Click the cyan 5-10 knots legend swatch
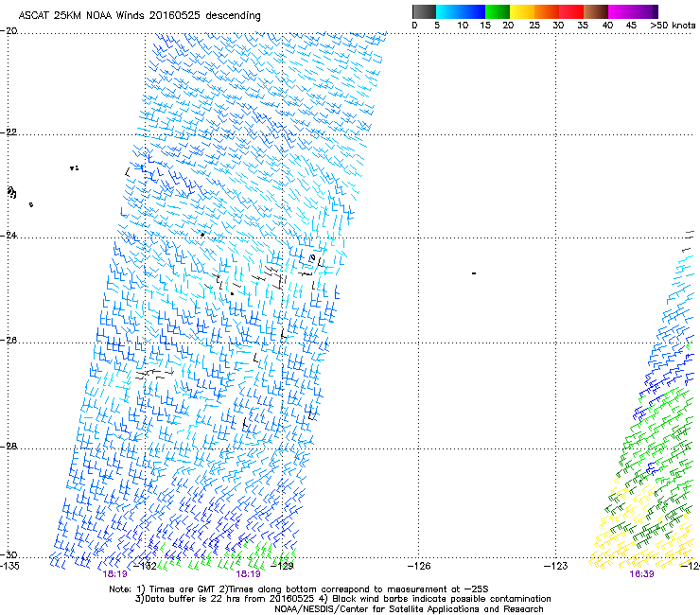 click(x=448, y=11)
